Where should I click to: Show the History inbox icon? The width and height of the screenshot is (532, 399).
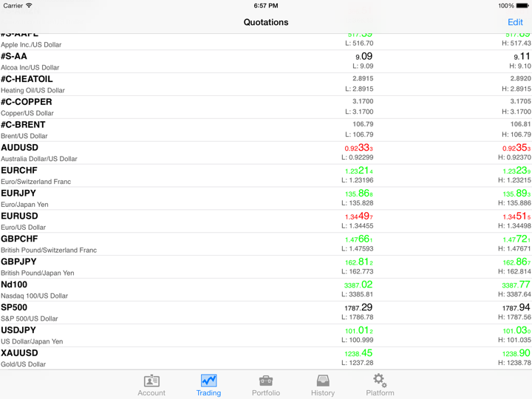(x=323, y=381)
